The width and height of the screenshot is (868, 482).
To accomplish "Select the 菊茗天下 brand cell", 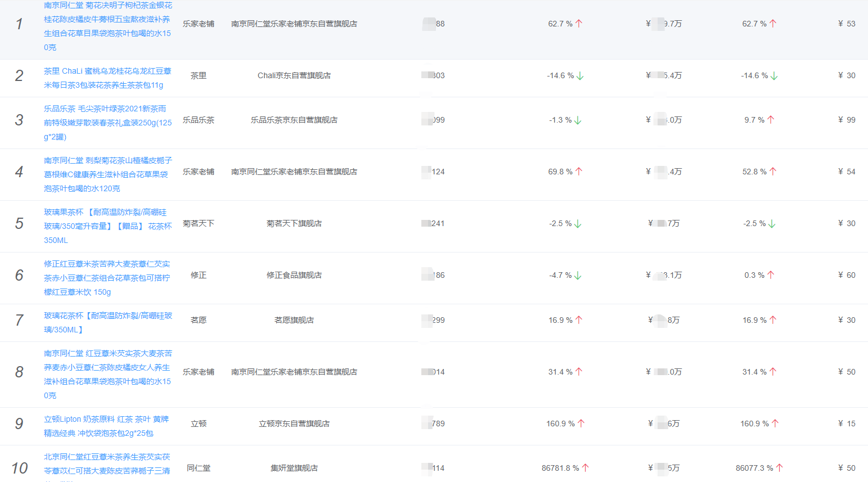I will click(x=199, y=223).
